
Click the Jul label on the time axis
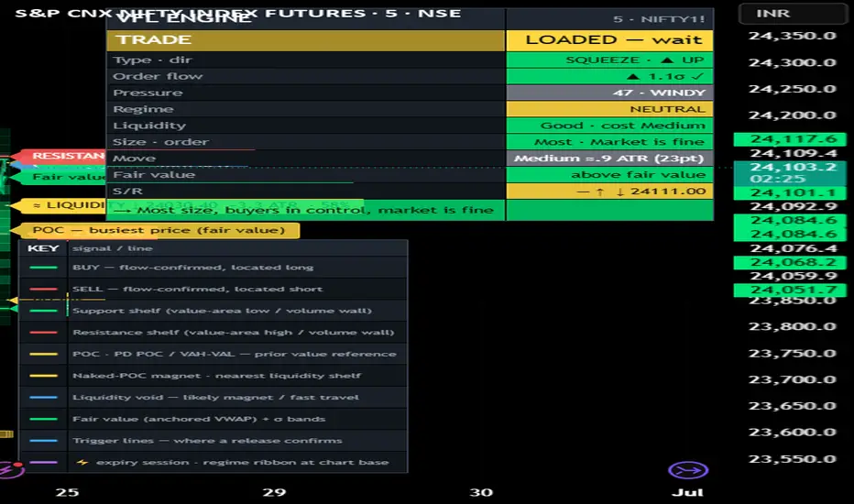pyautogui.click(x=687, y=493)
